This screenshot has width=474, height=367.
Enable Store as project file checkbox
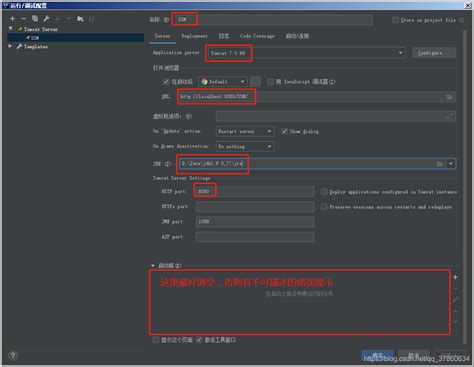tap(395, 20)
